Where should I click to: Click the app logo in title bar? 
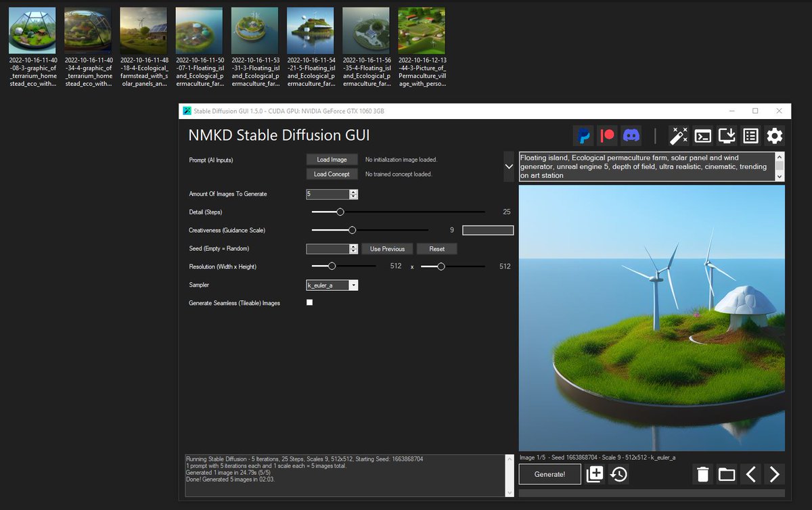(187, 111)
